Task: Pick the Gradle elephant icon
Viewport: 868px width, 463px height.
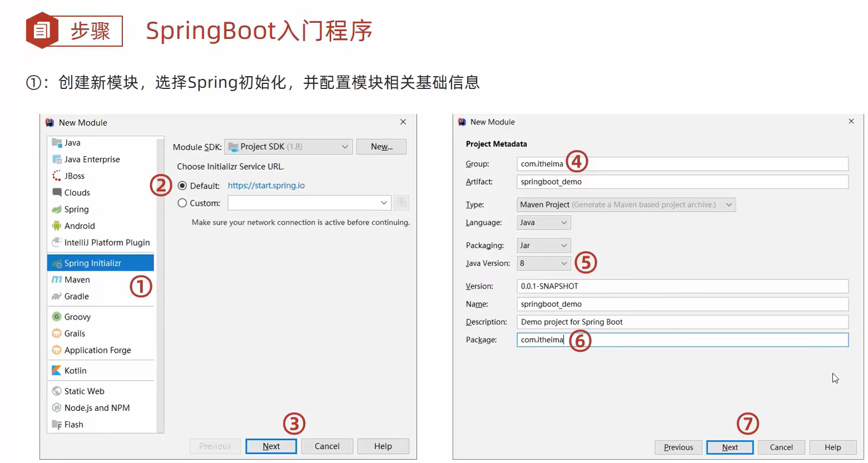Action: [57, 296]
